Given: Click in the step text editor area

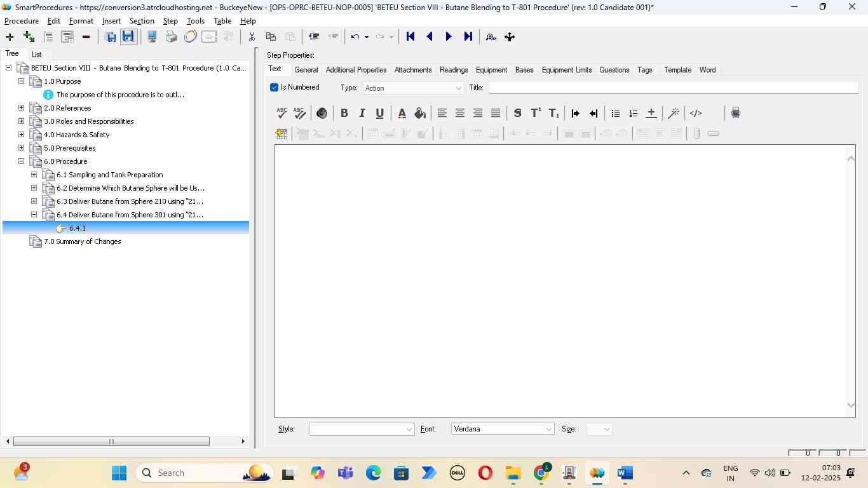Looking at the screenshot, I should click(560, 281).
